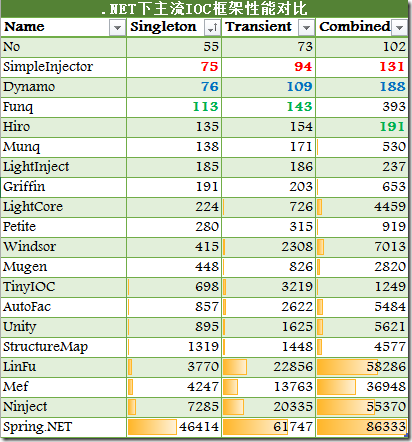Viewport: 412px width, 442px height.
Task: Click the Windsor name cell
Action: tap(64, 247)
